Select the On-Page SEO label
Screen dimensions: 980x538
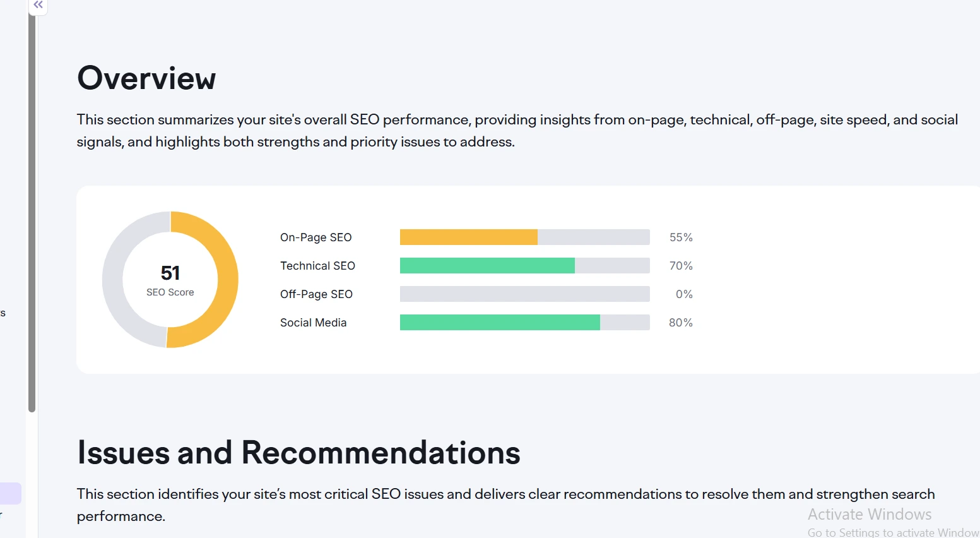tap(316, 237)
